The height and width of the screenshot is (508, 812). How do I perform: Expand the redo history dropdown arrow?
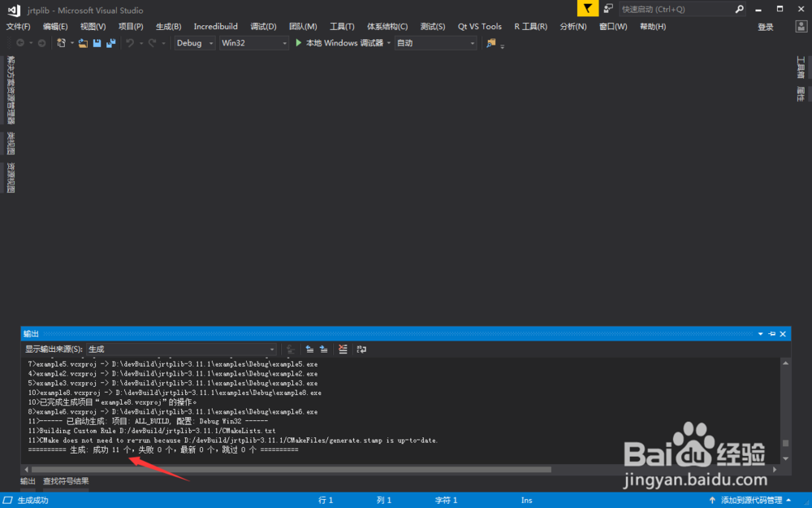(x=164, y=43)
